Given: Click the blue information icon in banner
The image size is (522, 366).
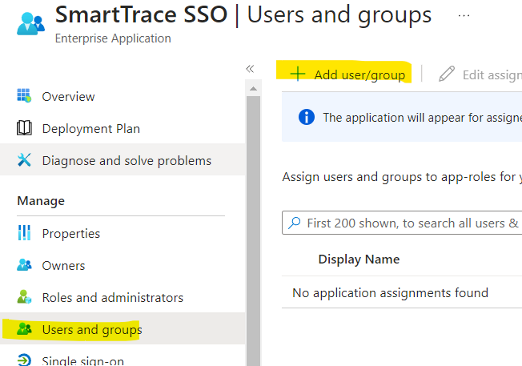Looking at the screenshot, I should pyautogui.click(x=306, y=117).
